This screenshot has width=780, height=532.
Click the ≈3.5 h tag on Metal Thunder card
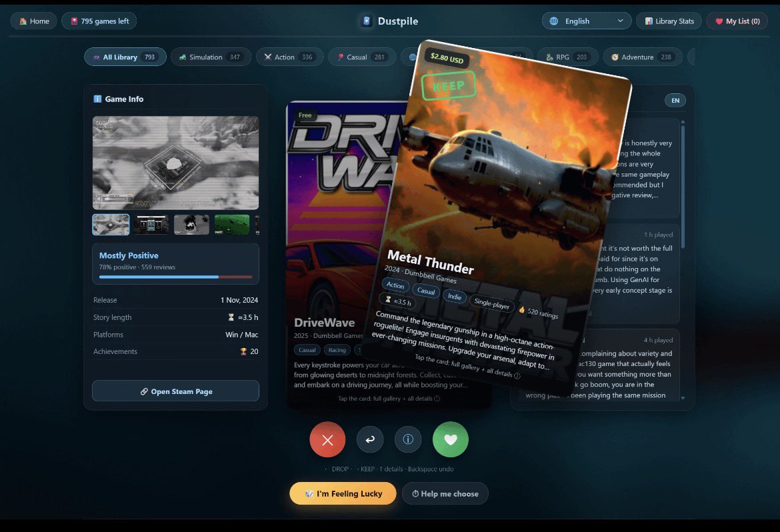click(398, 301)
